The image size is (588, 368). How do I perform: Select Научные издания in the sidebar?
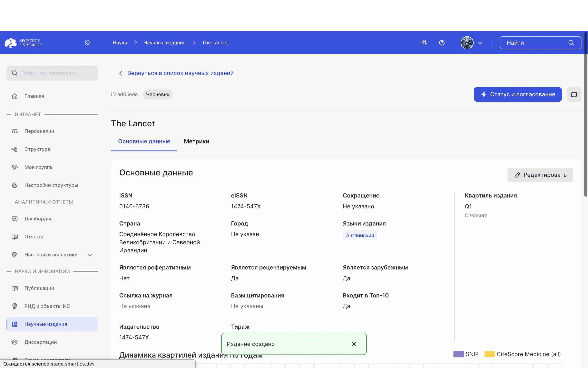pos(52,324)
